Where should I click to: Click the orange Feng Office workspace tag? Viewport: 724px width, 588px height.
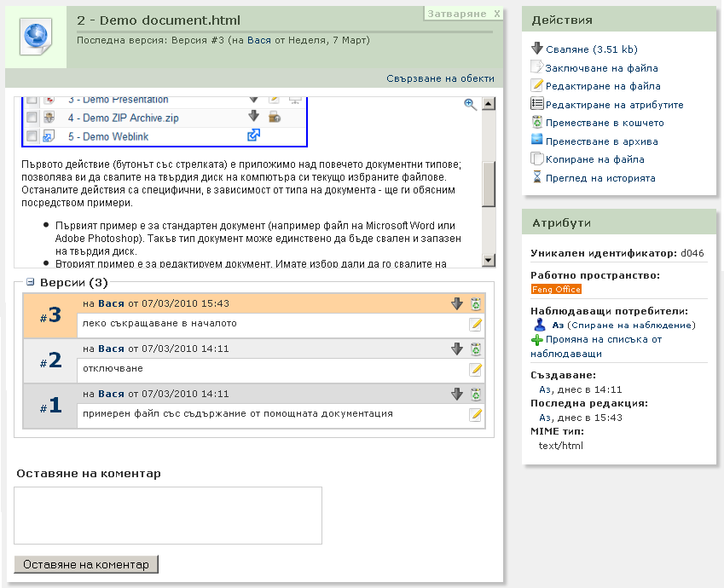tap(556, 290)
